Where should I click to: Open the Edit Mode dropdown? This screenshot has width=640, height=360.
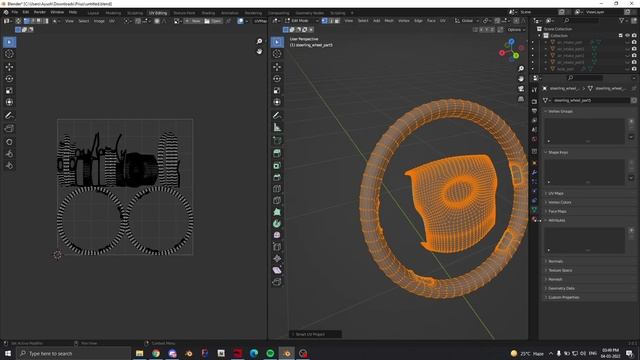[302, 20]
